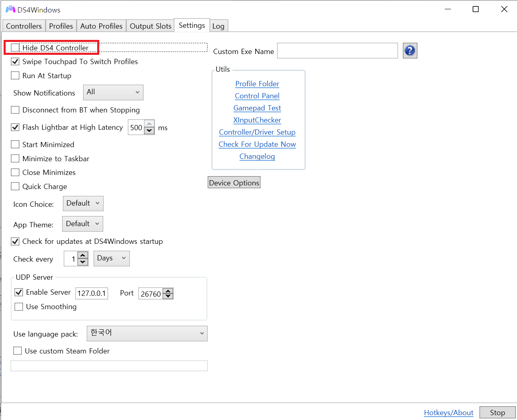Click the UDP server IP address field
The height and width of the screenshot is (420, 517).
tap(92, 293)
